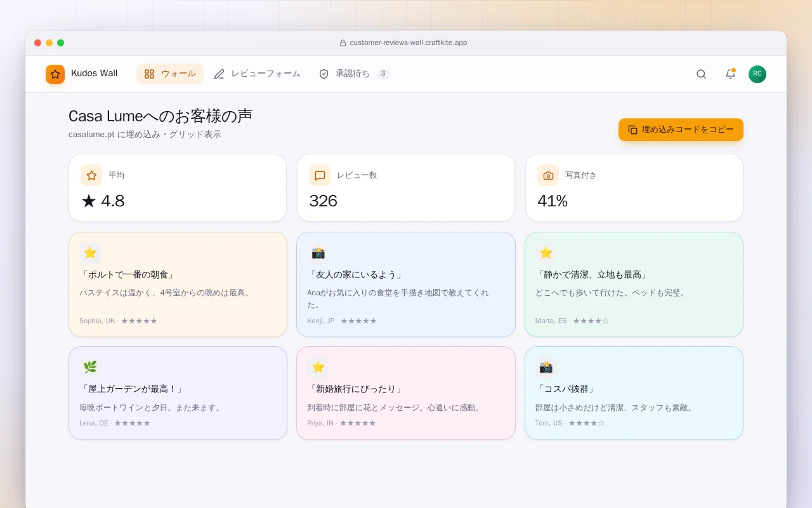Click review text 部屋は小さめだけど清潔、スタッフも素敵。

point(615,408)
